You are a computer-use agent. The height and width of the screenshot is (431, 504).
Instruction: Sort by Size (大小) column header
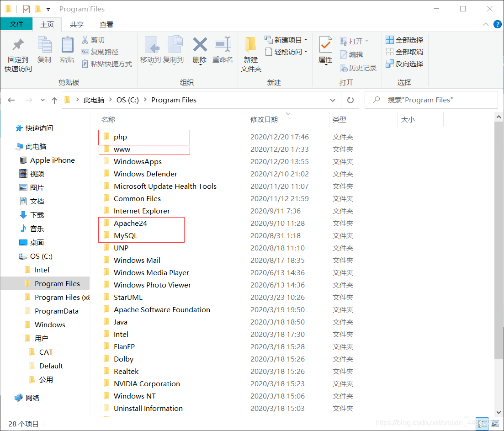click(x=408, y=120)
